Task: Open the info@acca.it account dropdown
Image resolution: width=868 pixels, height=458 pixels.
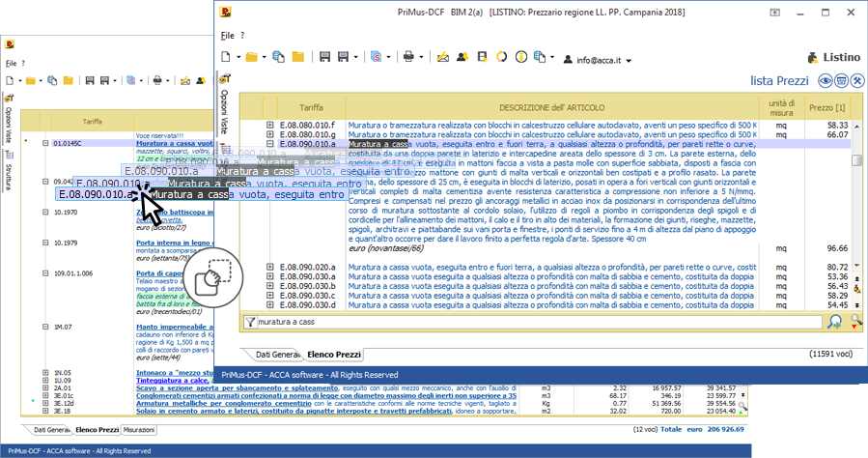Action: [x=629, y=61]
